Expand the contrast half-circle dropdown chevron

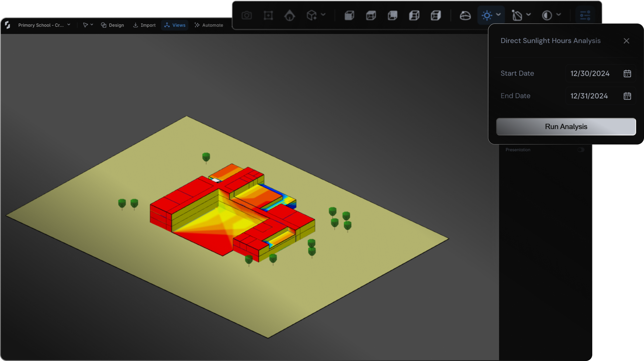(x=559, y=15)
